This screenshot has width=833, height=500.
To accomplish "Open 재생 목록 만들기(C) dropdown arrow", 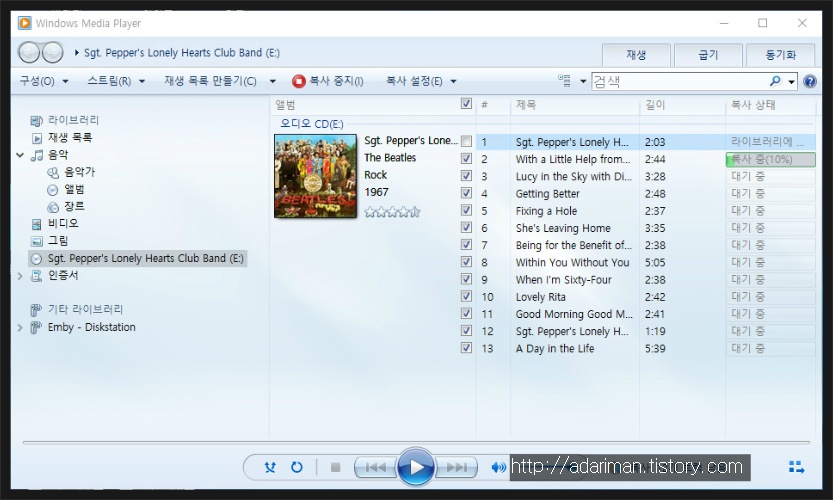I will [x=273, y=81].
